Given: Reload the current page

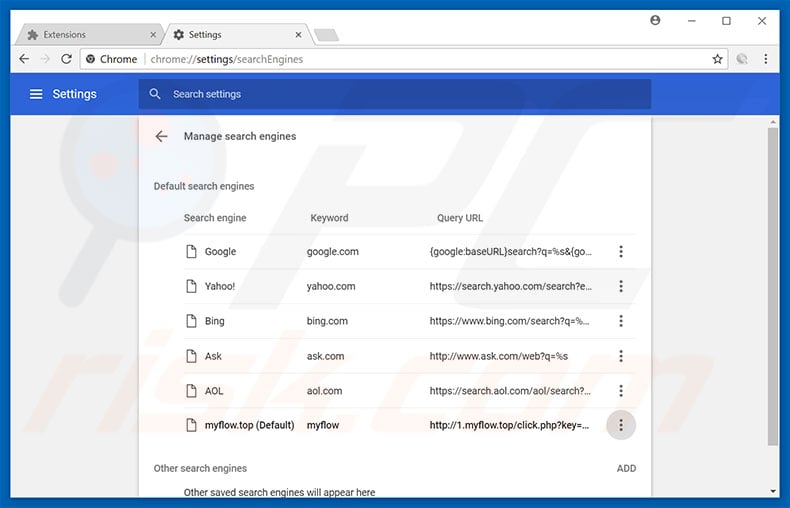Looking at the screenshot, I should pos(67,59).
